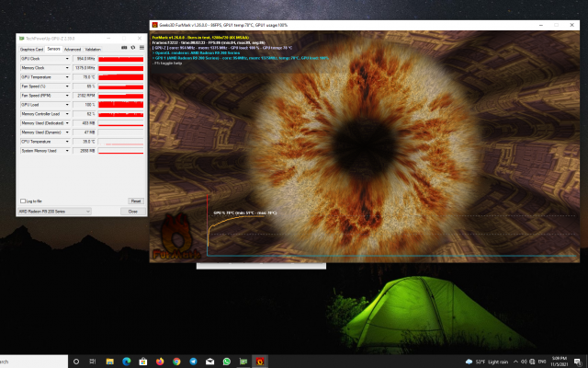The height and width of the screenshot is (368, 588).
Task: Expand the GPU Temperature sensor dropdown
Action: coord(67,77)
